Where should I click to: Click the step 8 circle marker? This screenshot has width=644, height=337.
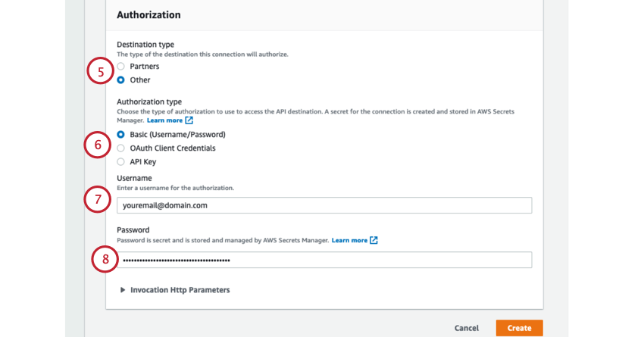point(105,260)
